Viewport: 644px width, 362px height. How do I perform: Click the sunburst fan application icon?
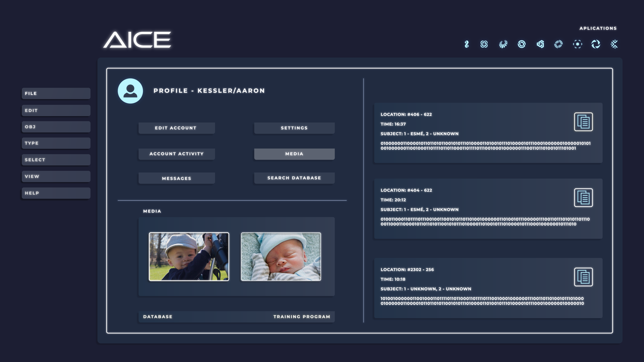503,44
